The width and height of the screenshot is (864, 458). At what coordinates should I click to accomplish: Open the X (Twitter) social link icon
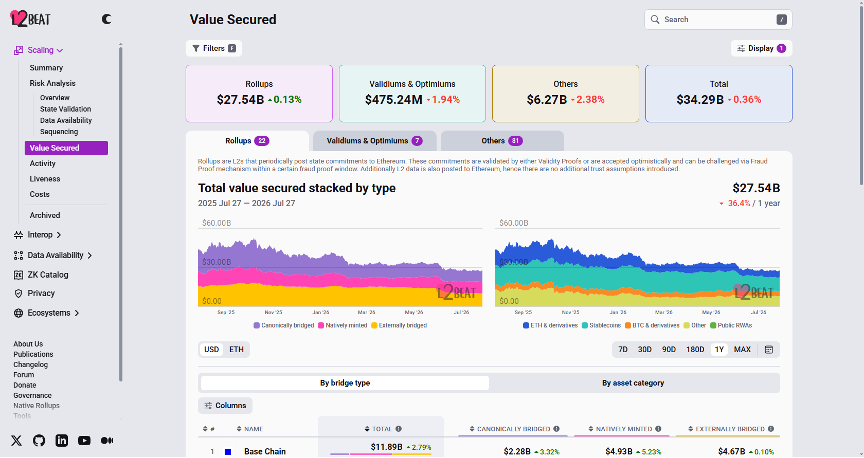click(17, 441)
